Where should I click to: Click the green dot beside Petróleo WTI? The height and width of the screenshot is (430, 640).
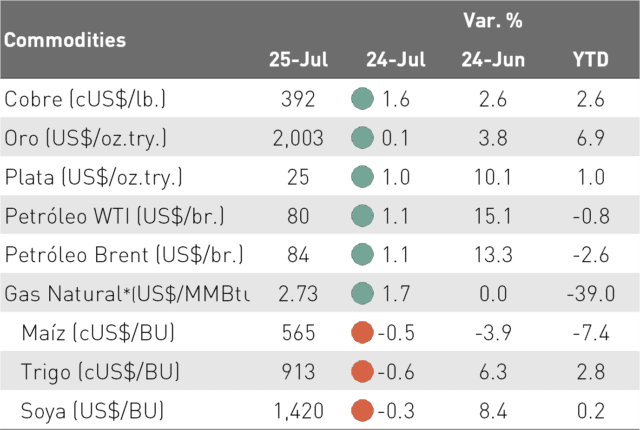coord(362,215)
